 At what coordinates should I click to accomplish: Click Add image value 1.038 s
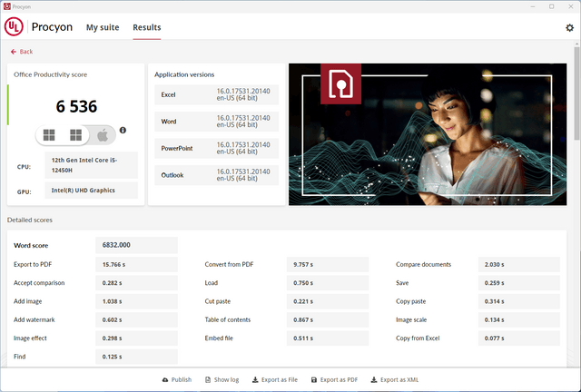click(136, 301)
